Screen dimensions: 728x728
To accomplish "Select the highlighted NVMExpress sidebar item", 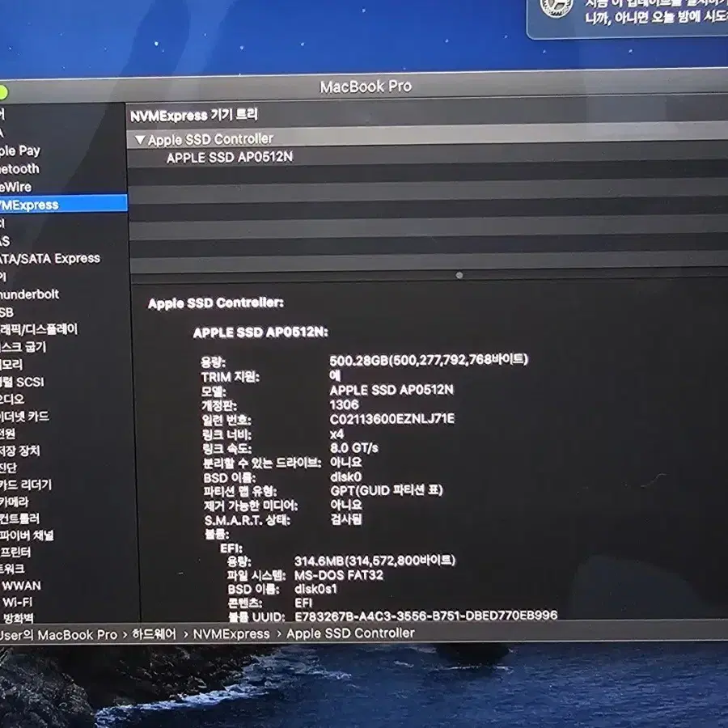I will (64, 205).
